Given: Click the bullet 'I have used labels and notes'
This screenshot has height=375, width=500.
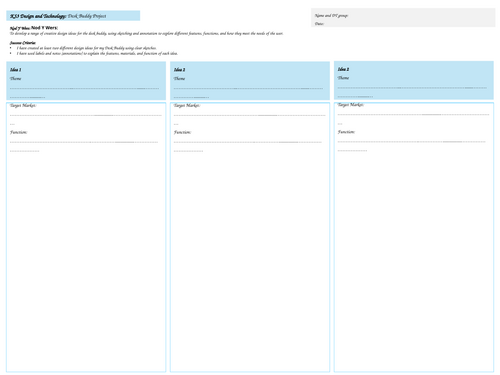Looking at the screenshot, I should [97, 53].
